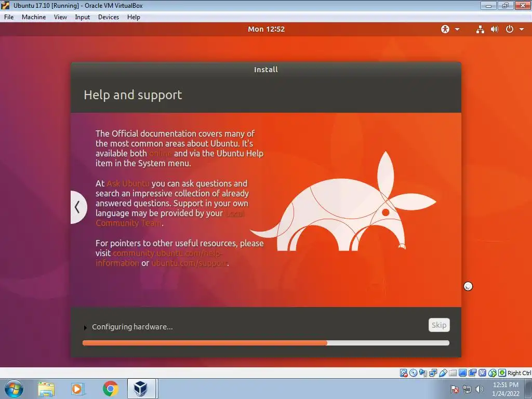
Task: Open the Input menu
Action: pyautogui.click(x=83, y=17)
